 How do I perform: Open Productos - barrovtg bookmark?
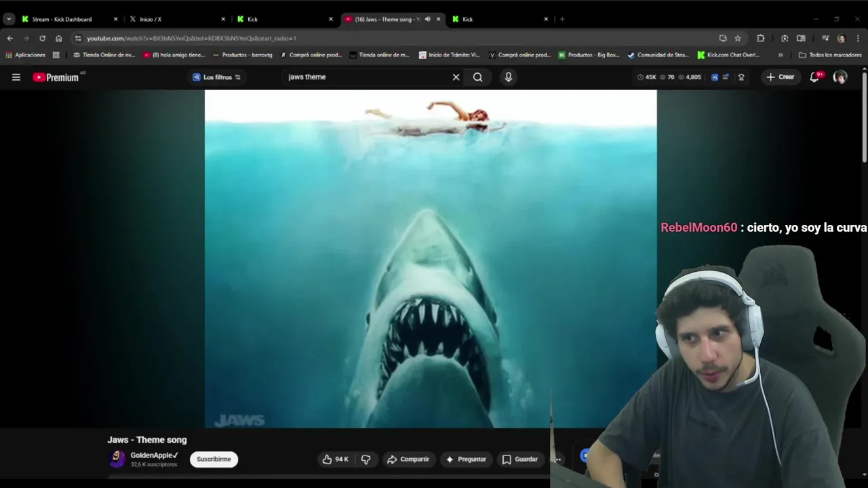[242, 55]
